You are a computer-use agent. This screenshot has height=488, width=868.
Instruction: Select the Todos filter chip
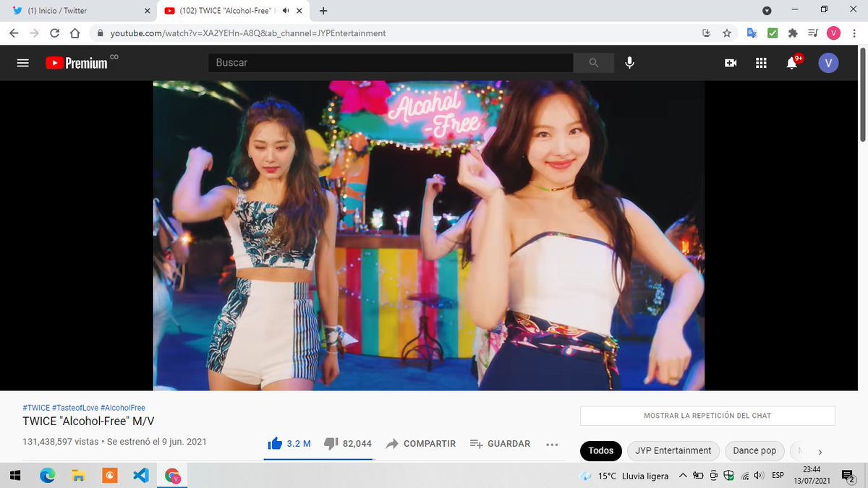pos(600,450)
